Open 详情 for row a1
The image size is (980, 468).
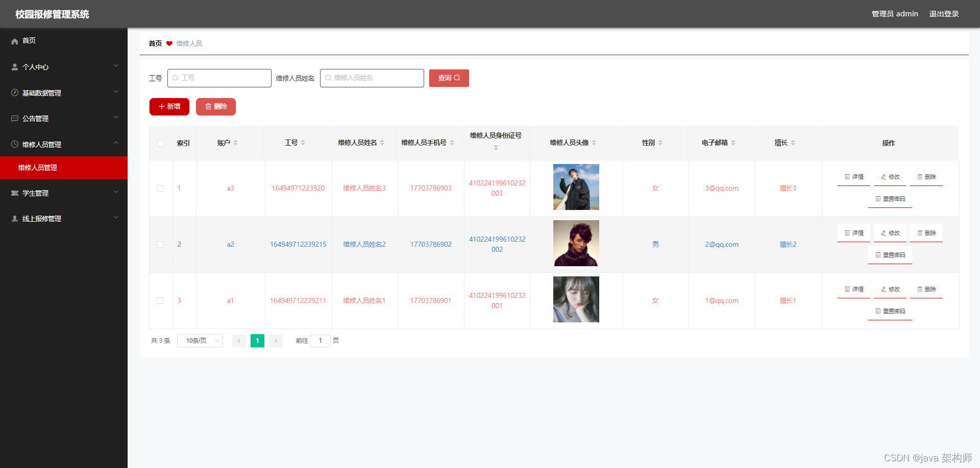click(854, 289)
